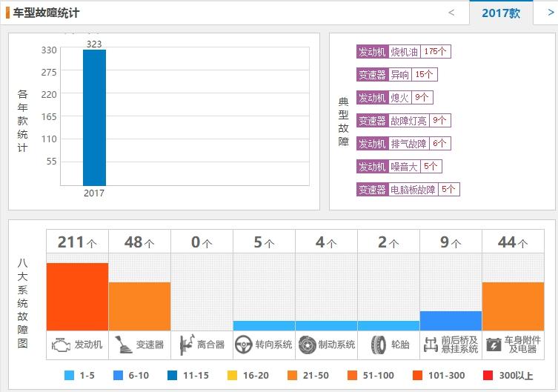Click the battery electrical icon
This screenshot has width=558, height=392.
(494, 345)
